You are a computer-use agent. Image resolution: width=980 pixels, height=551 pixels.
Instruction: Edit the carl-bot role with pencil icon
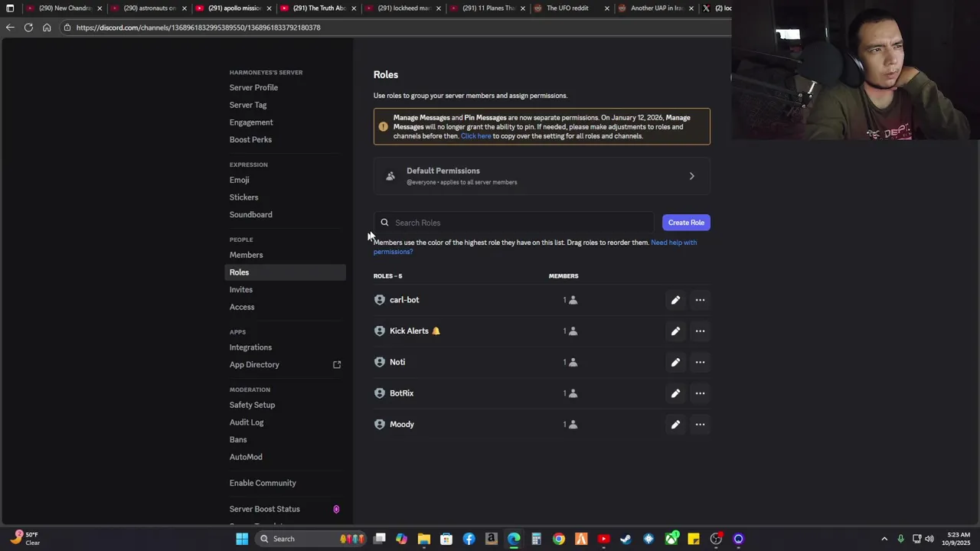pos(675,300)
